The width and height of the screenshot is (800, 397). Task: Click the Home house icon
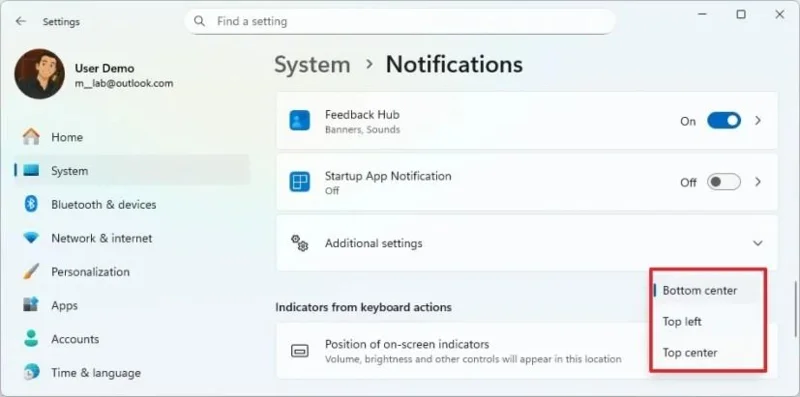click(x=31, y=137)
